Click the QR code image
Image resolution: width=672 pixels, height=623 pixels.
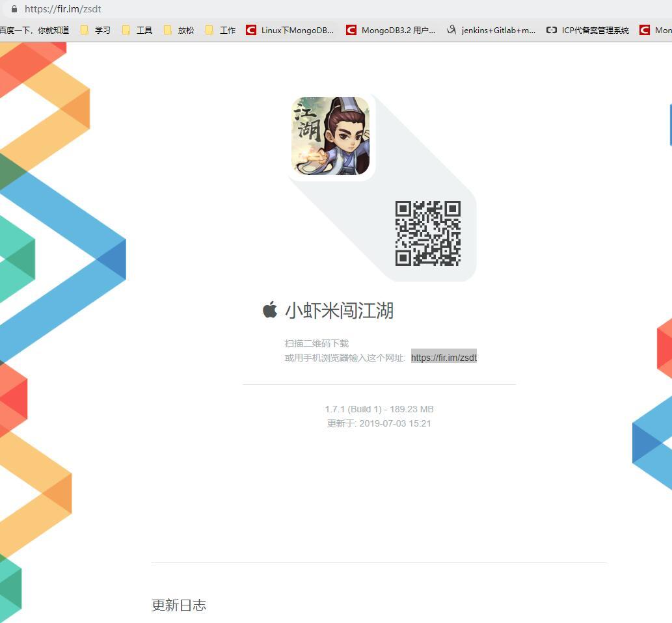coord(427,233)
